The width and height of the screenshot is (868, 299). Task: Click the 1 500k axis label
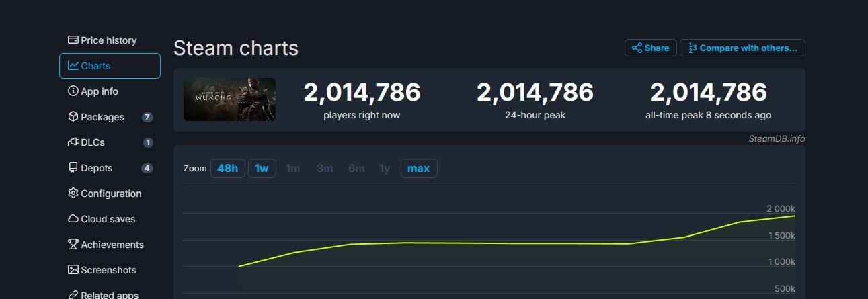coord(781,235)
